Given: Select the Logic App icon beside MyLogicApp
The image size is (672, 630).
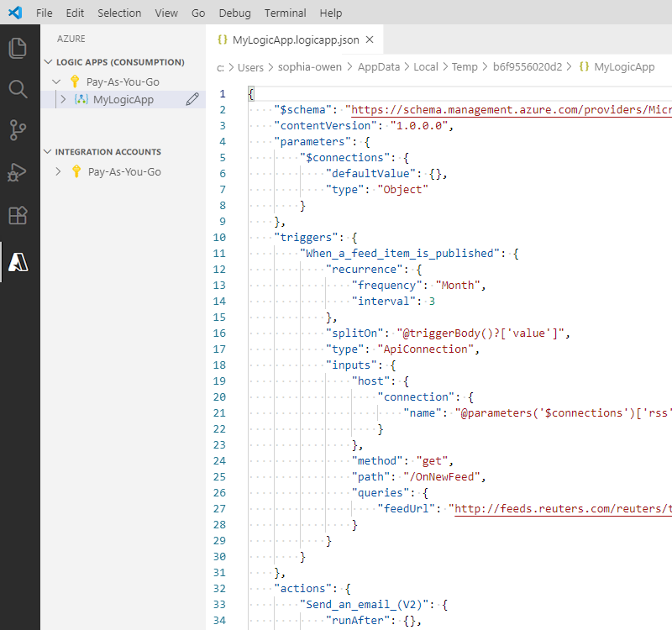Looking at the screenshot, I should [79, 99].
